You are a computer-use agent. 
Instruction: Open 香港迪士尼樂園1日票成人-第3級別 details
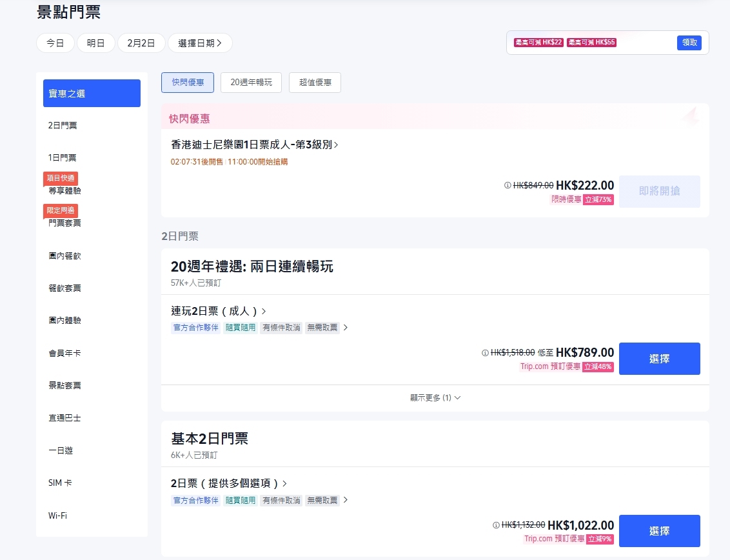(254, 145)
